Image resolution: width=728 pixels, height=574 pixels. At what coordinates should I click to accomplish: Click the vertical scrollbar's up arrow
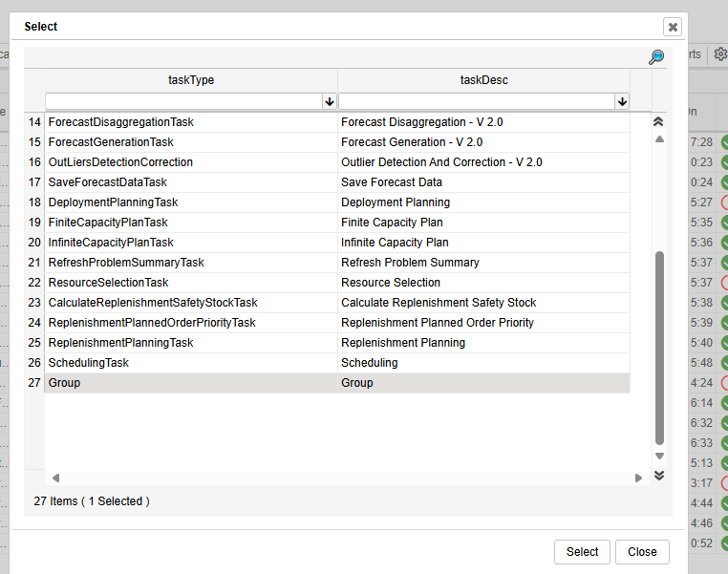(658, 139)
